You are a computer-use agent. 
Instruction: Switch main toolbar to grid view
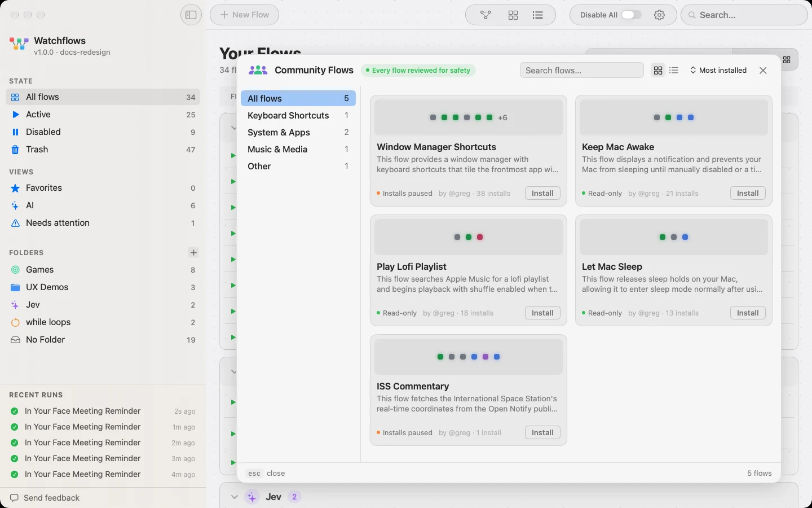(513, 15)
